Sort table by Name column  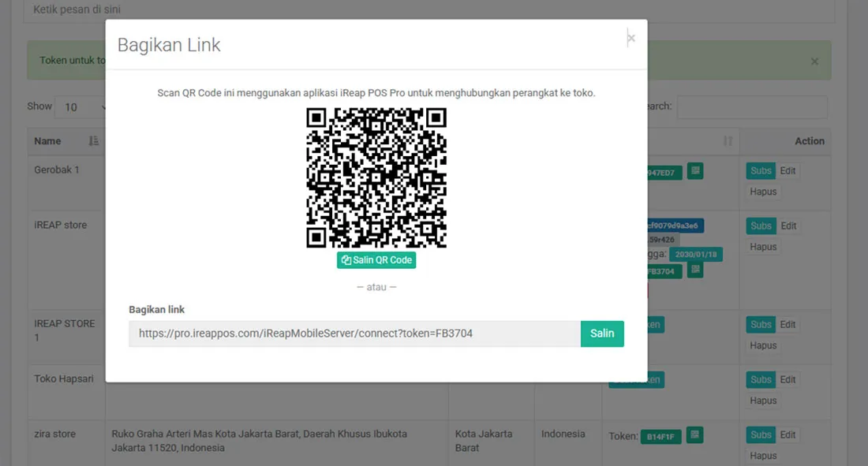click(65, 141)
